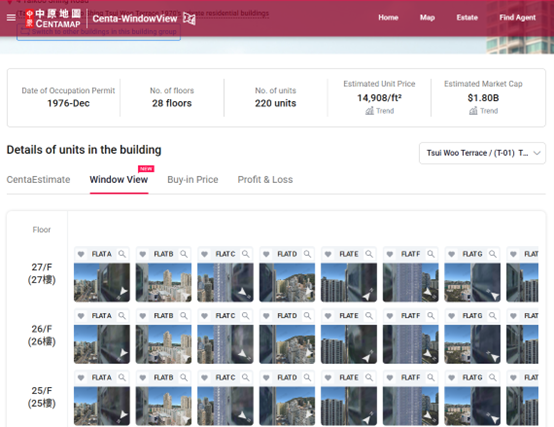The height and width of the screenshot is (427, 554).
Task: Click Trend under Estimated Market Cap
Action: tap(483, 111)
